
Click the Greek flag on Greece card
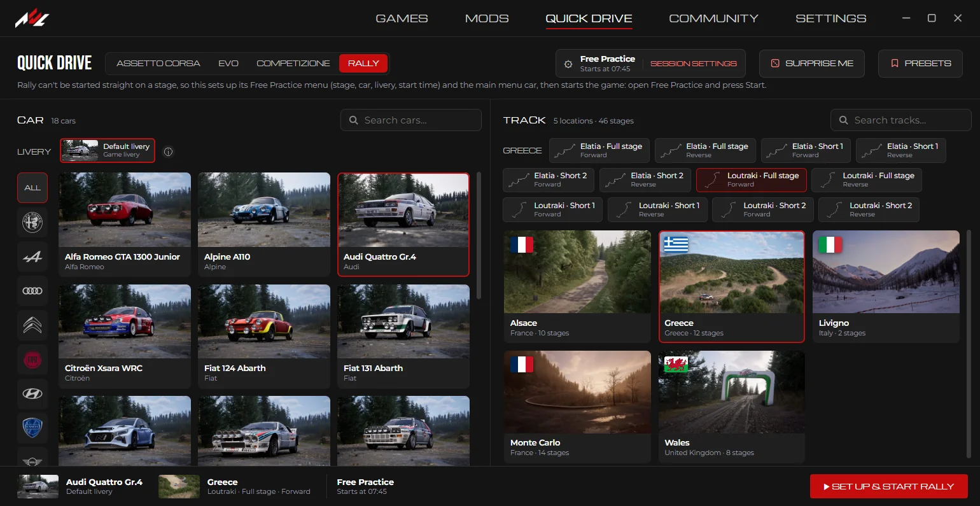click(676, 244)
